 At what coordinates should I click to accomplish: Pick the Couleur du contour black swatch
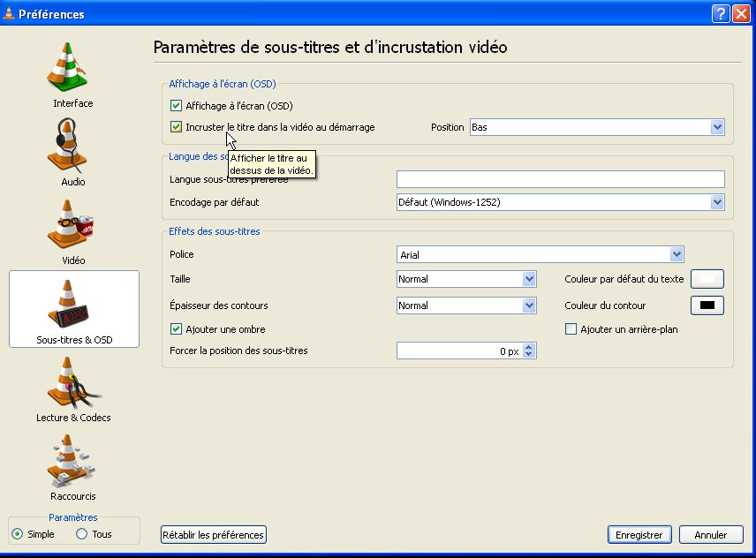click(707, 305)
